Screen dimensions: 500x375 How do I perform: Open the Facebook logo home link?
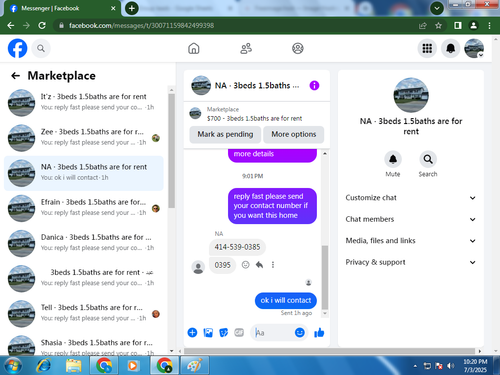(x=17, y=48)
